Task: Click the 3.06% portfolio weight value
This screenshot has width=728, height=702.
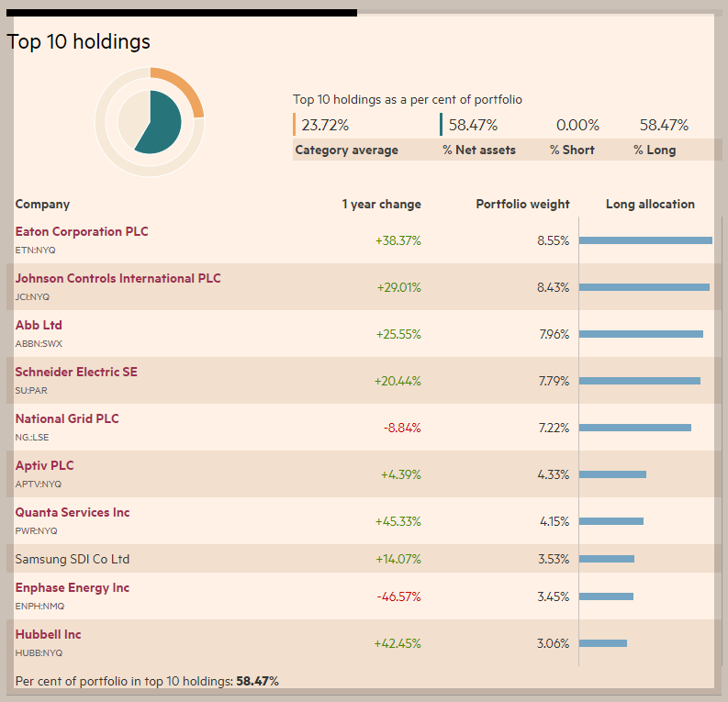Action: [x=554, y=643]
